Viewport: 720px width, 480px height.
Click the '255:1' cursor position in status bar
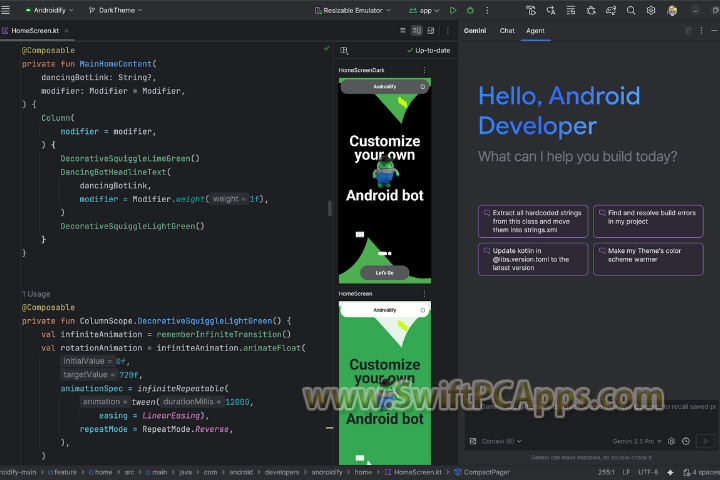point(606,472)
